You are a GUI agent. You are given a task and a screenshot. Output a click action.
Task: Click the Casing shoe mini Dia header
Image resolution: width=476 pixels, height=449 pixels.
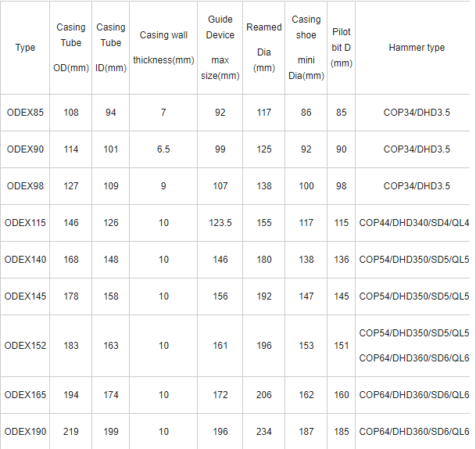pyautogui.click(x=306, y=48)
